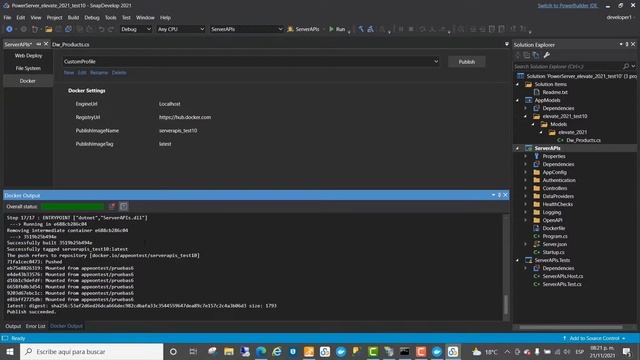Click the Open File folder icon in toolbar
640x360 pixels.
(x=49, y=29)
